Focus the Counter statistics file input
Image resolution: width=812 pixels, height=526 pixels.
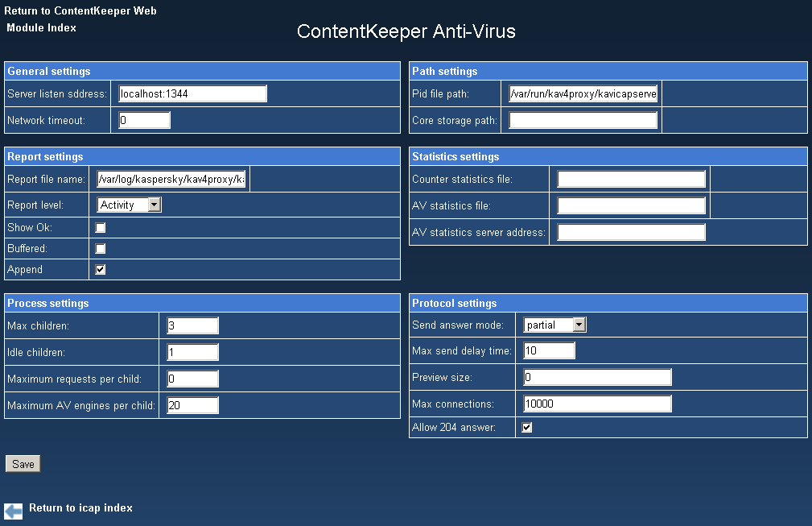click(631, 180)
